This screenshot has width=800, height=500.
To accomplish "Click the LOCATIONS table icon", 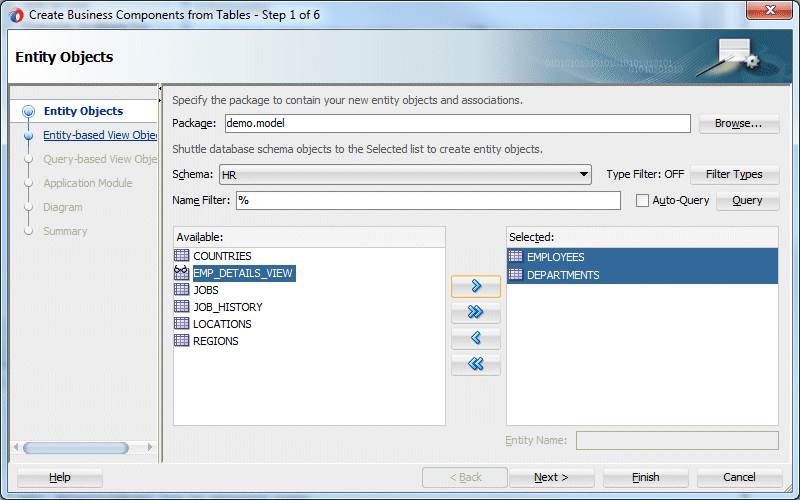I will click(181, 323).
